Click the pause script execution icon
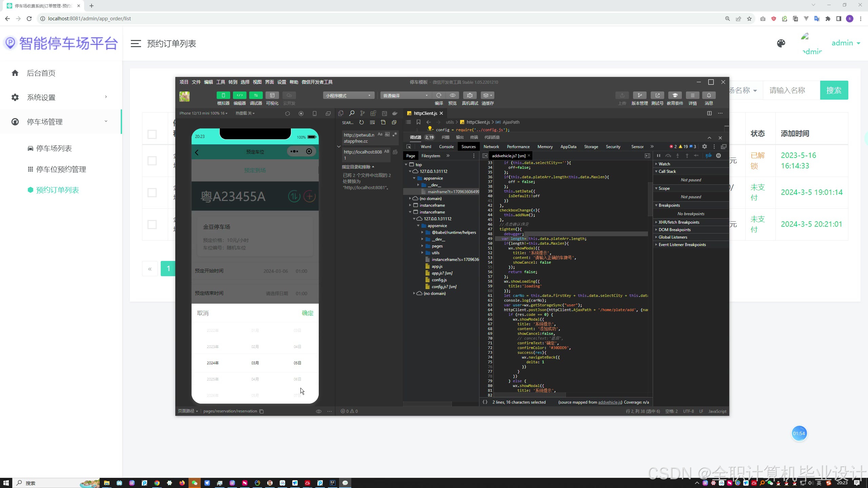The height and width of the screenshot is (488, 868). [x=658, y=156]
